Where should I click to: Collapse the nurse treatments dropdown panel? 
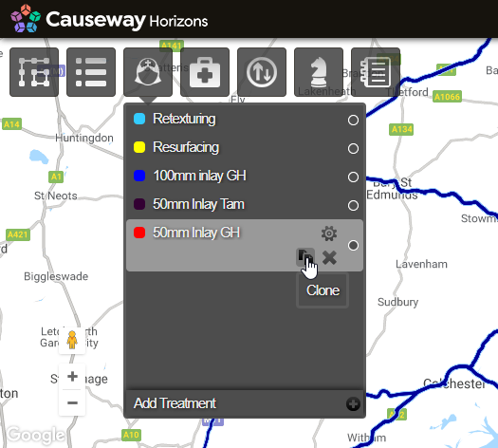[x=148, y=72]
